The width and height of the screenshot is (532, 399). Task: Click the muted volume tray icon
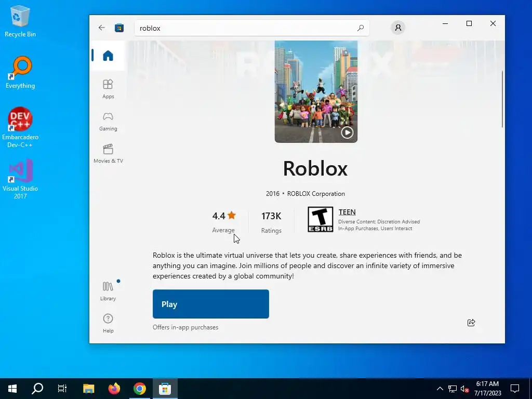click(x=464, y=389)
